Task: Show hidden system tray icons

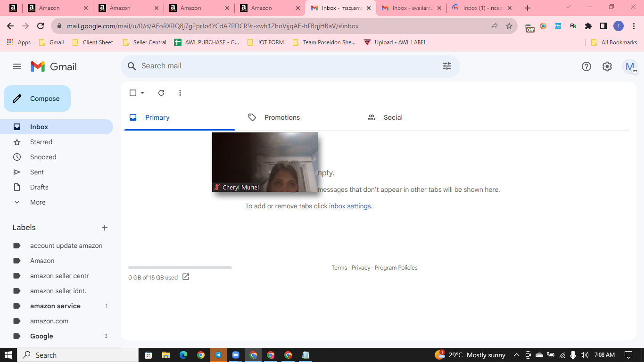Action: tap(516, 355)
